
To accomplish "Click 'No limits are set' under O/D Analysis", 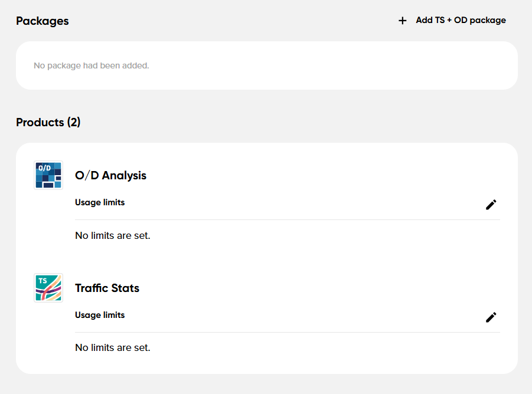I will pos(113,235).
